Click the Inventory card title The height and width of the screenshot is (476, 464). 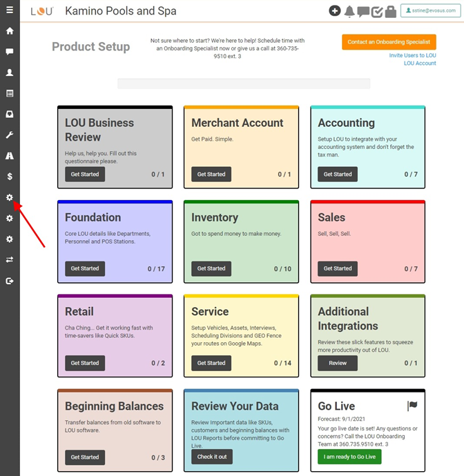point(215,218)
